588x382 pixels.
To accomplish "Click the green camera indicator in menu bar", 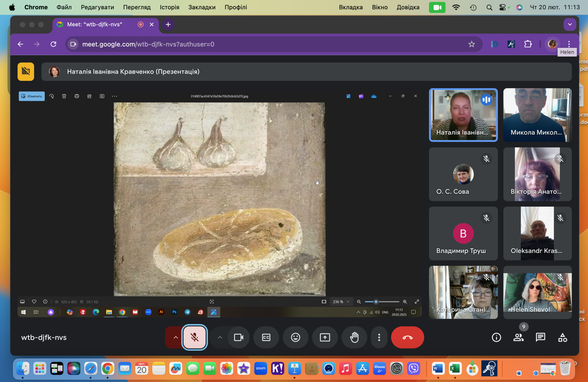I will tap(437, 7).
